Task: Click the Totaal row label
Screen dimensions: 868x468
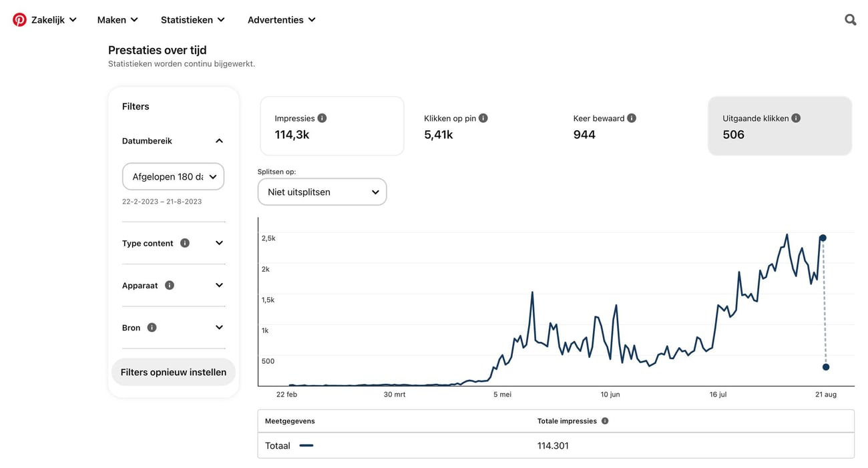Action: [x=278, y=445]
